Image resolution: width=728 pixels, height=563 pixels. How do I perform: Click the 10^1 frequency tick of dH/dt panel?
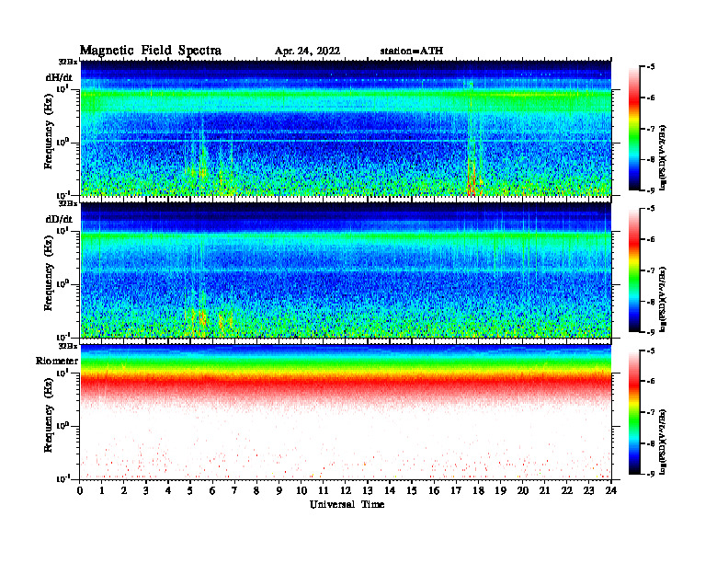click(63, 88)
